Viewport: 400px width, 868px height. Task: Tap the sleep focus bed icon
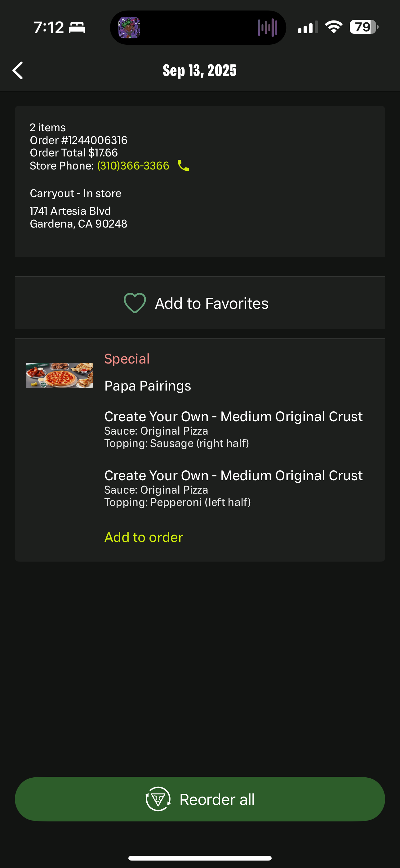77,27
